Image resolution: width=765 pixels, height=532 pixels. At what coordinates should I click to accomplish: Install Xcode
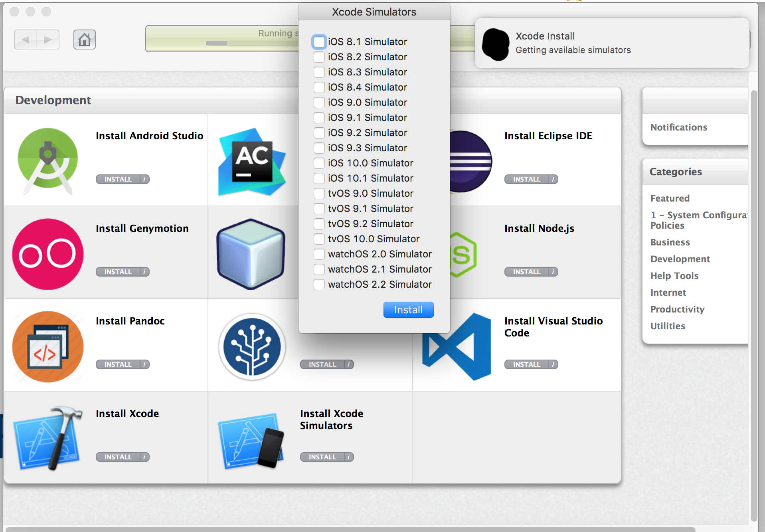118,457
